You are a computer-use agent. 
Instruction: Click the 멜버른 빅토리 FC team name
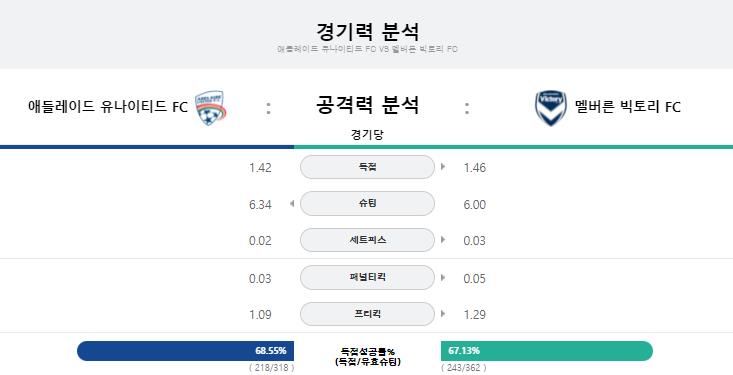[x=628, y=107]
